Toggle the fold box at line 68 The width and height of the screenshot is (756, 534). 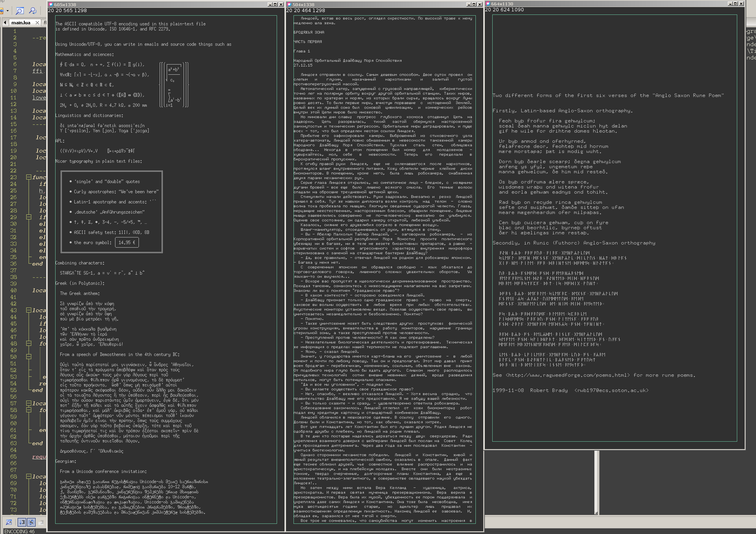click(29, 476)
